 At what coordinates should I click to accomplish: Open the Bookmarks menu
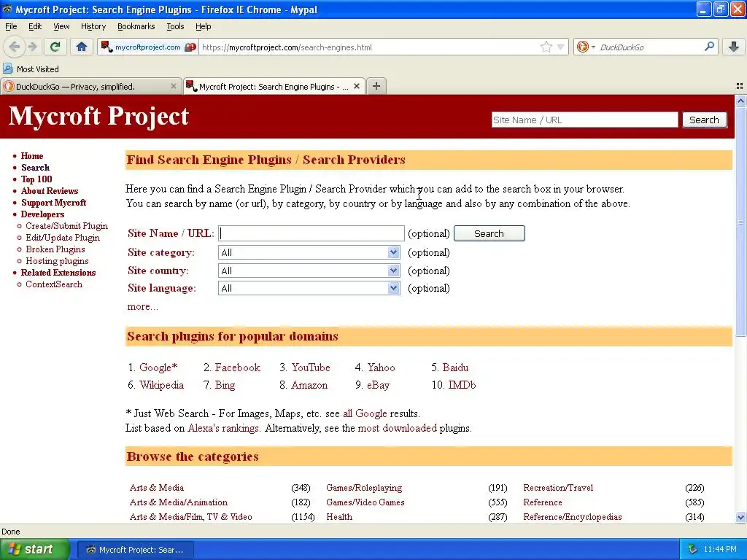tap(136, 26)
